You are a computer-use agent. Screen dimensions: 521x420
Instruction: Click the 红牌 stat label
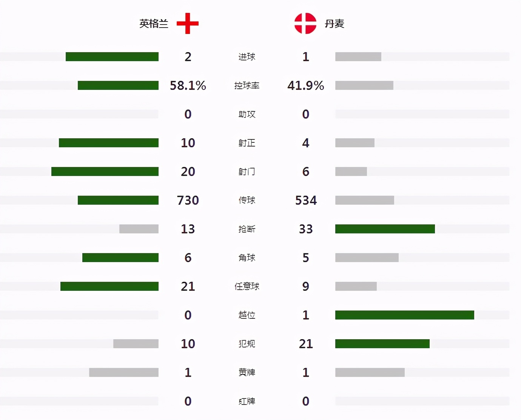point(247,401)
